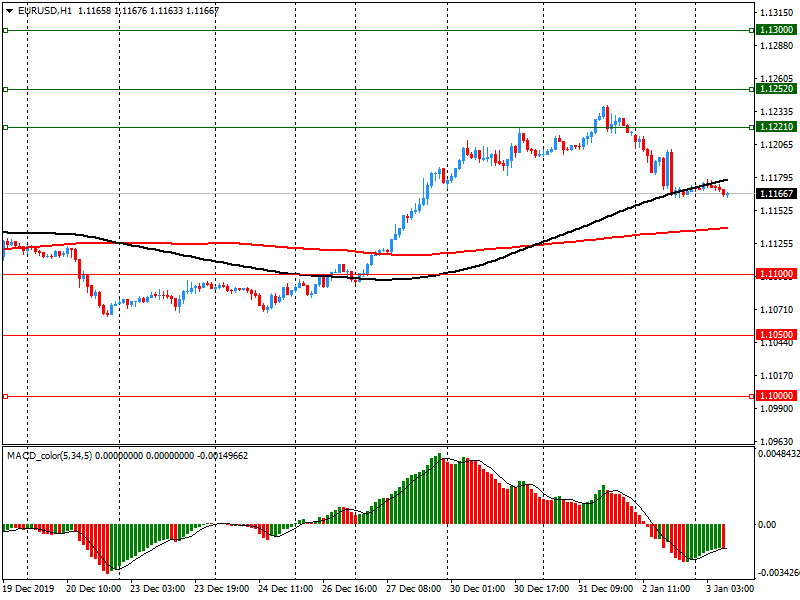Image resolution: width=800 pixels, height=600 pixels.
Task: Select the 1.11000 support level label
Action: coord(776,274)
